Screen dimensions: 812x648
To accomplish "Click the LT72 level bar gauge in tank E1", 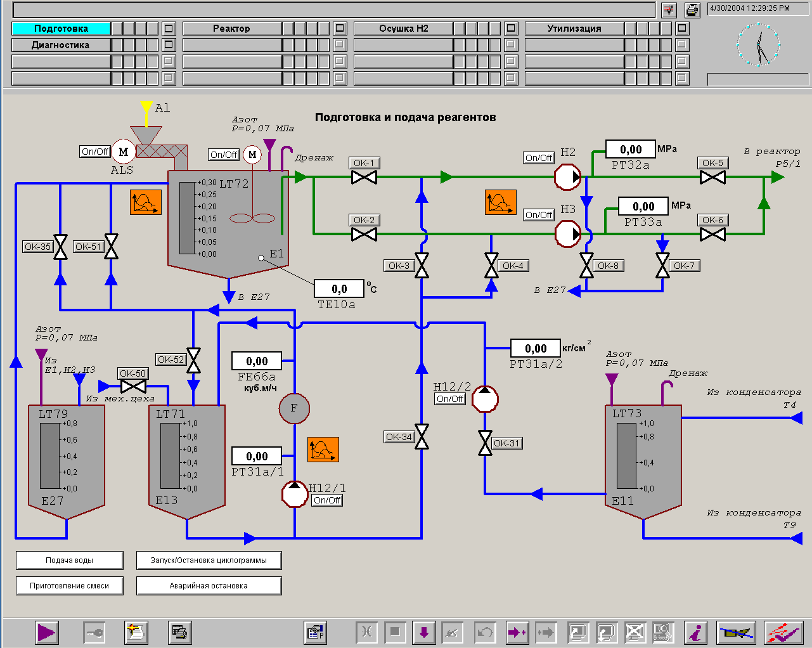I will [x=187, y=218].
